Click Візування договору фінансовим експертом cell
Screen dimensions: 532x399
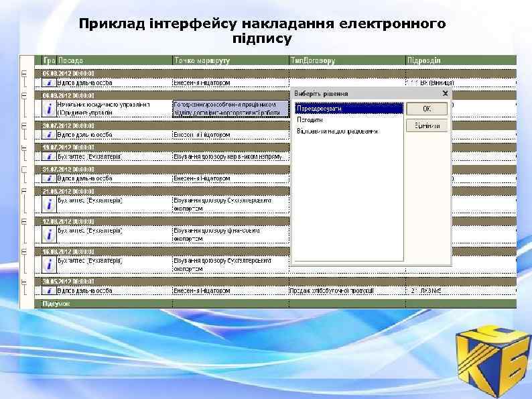230,235
